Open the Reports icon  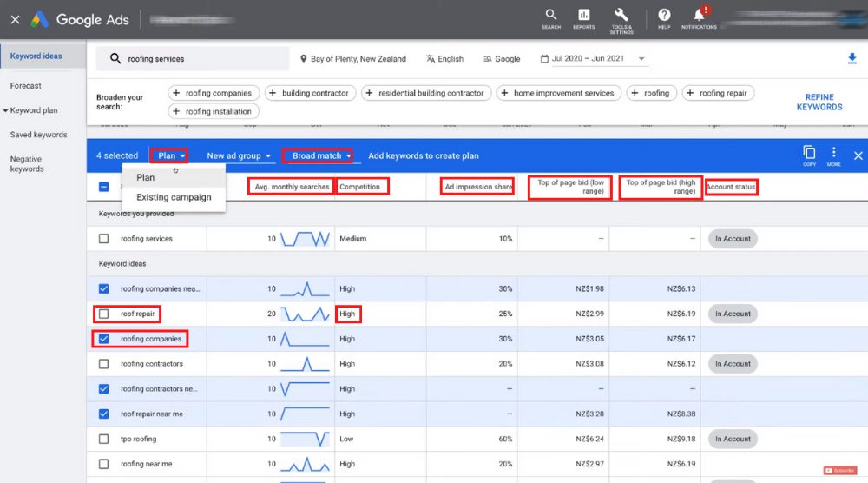(583, 19)
